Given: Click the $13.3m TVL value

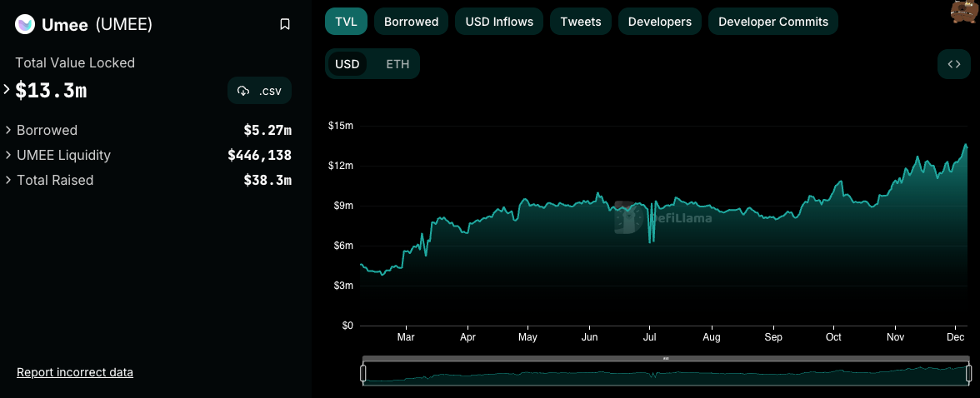Looking at the screenshot, I should tap(52, 91).
